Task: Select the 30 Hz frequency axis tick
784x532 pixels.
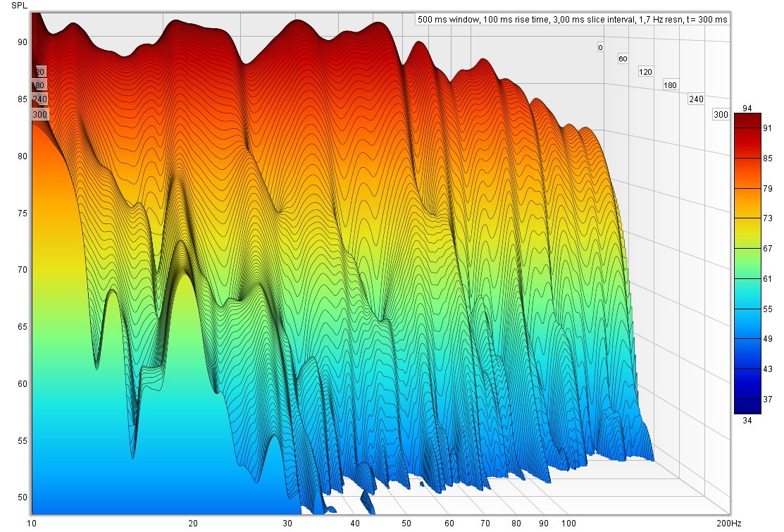Action: pos(287,523)
